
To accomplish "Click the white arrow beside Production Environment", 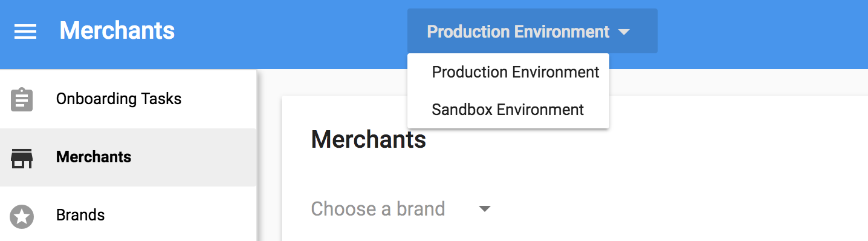I will coord(624,32).
